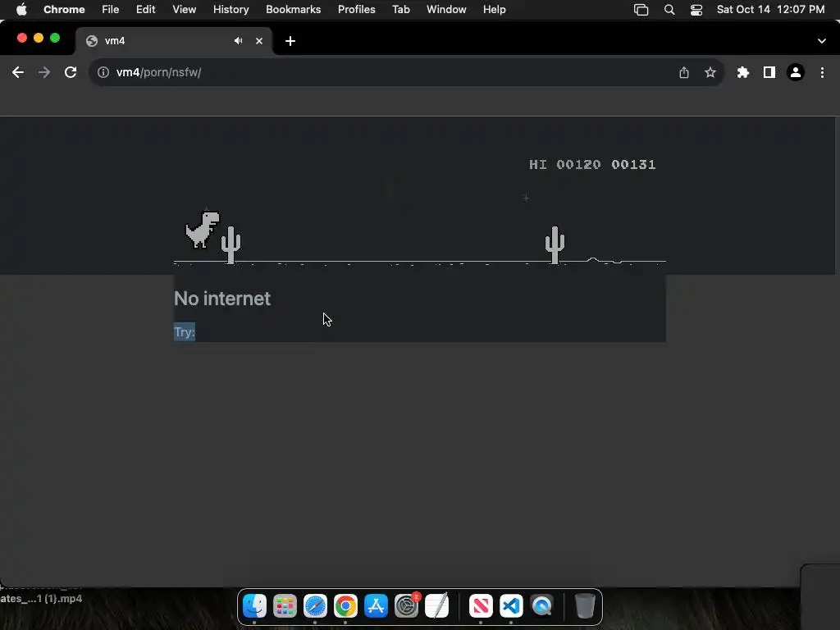Click the date and time in menu bar
This screenshot has height=630, width=840.
(x=770, y=10)
